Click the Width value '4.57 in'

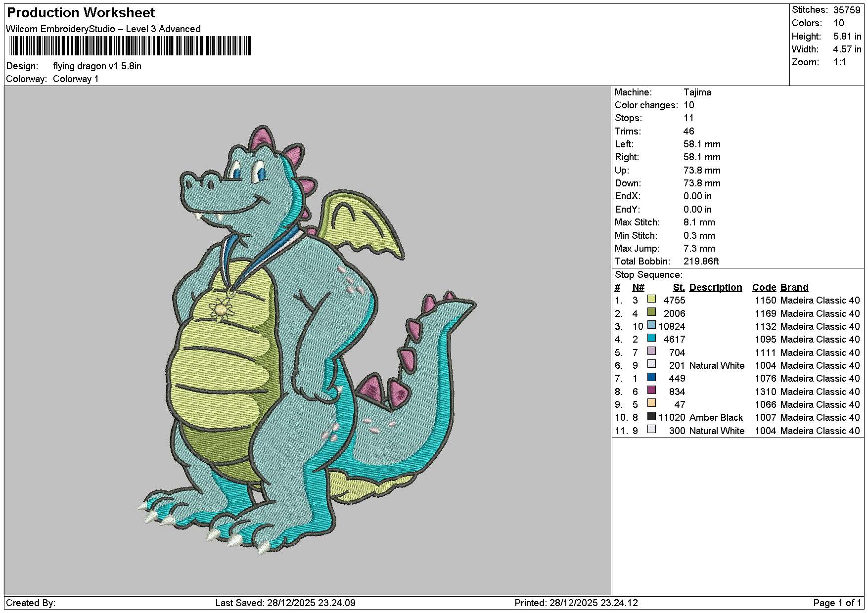pos(847,49)
